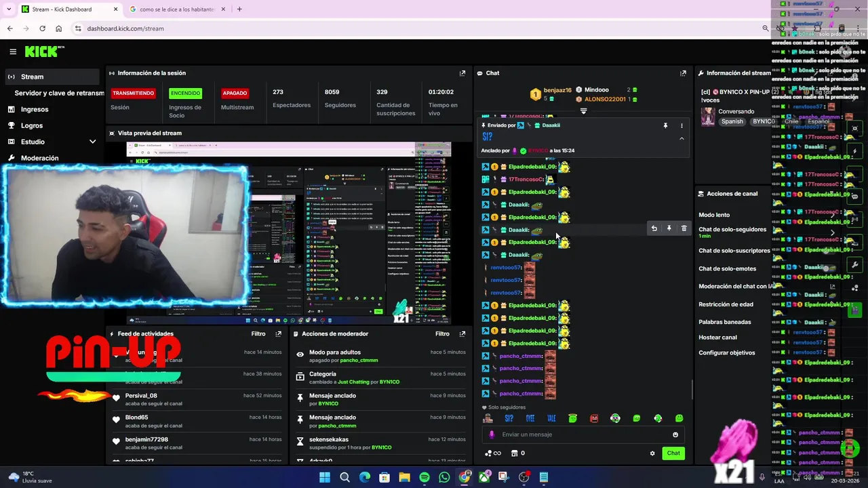The width and height of the screenshot is (868, 488).
Task: Send the OYEE quick emote
Action: pyautogui.click(x=530, y=418)
